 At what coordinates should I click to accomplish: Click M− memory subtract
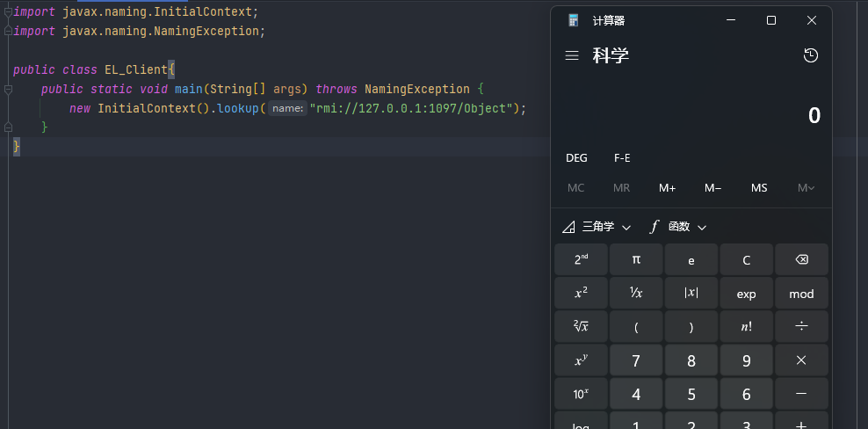713,188
